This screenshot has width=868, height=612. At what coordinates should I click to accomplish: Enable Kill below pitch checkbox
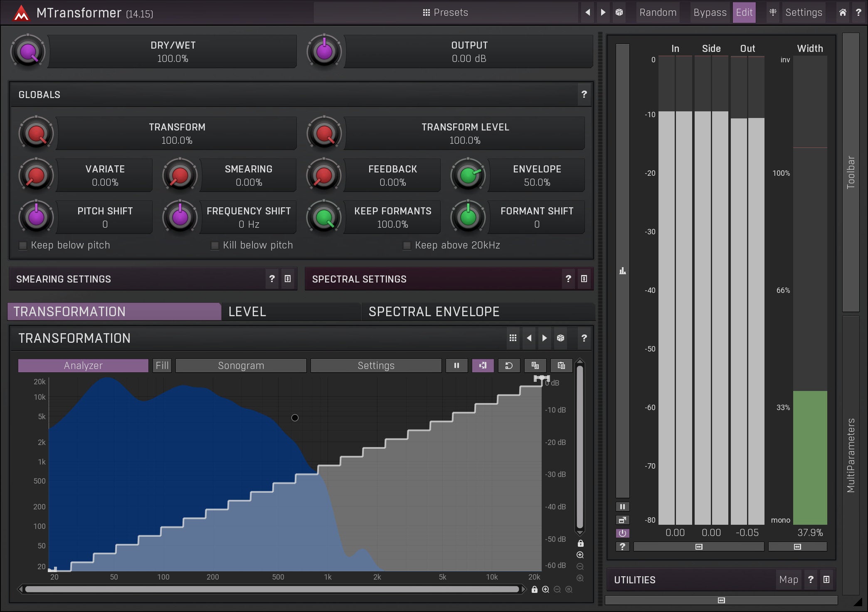(x=215, y=246)
